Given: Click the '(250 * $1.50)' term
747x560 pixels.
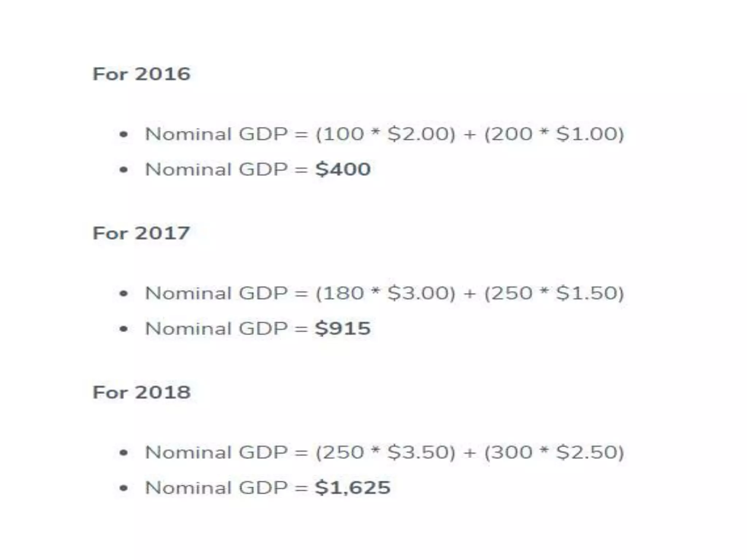Looking at the screenshot, I should click(x=554, y=293).
